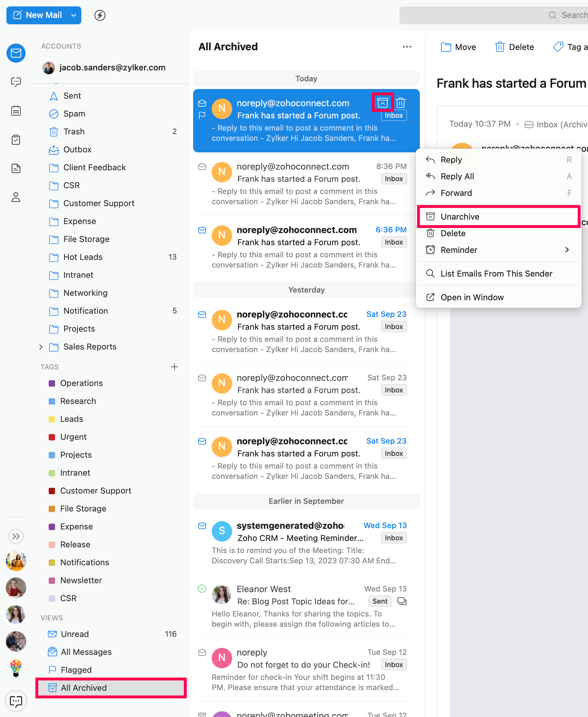The width and height of the screenshot is (588, 717).
Task: Toggle the flag on selected Forum post email
Action: click(x=202, y=116)
